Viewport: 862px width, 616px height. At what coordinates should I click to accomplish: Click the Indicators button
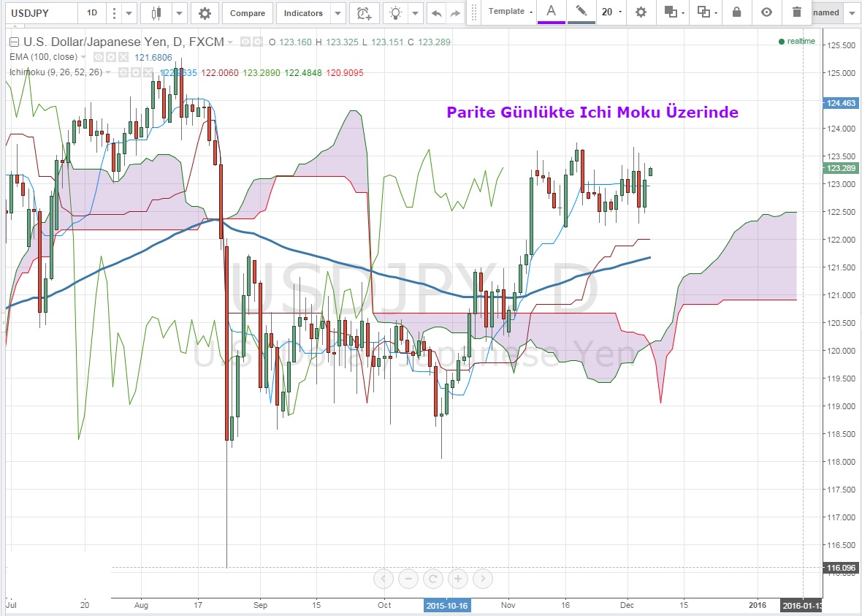coord(303,13)
